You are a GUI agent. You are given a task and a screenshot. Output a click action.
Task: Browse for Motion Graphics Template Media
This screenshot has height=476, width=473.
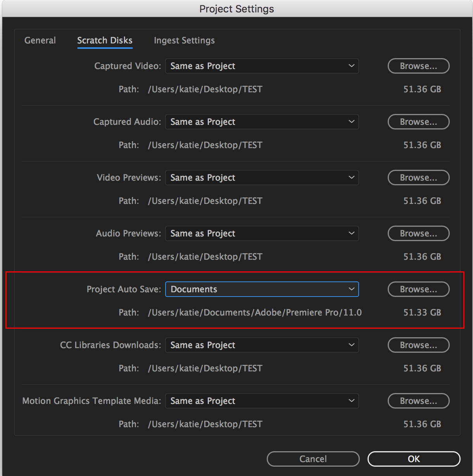tap(418, 401)
